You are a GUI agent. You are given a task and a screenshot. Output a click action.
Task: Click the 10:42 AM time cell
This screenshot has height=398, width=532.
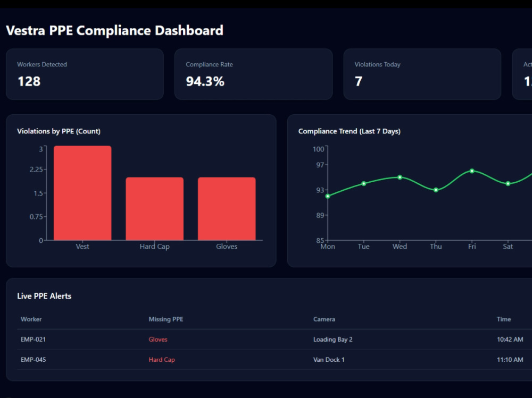pos(510,340)
